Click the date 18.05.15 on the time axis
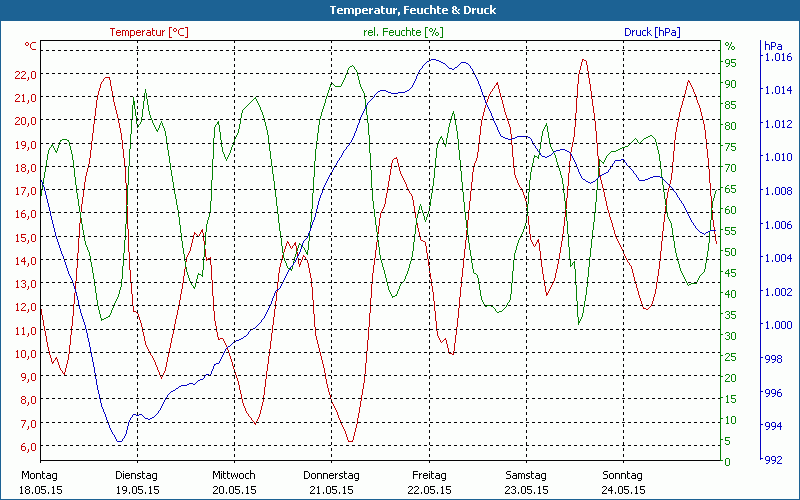The image size is (800, 500). [x=40, y=490]
